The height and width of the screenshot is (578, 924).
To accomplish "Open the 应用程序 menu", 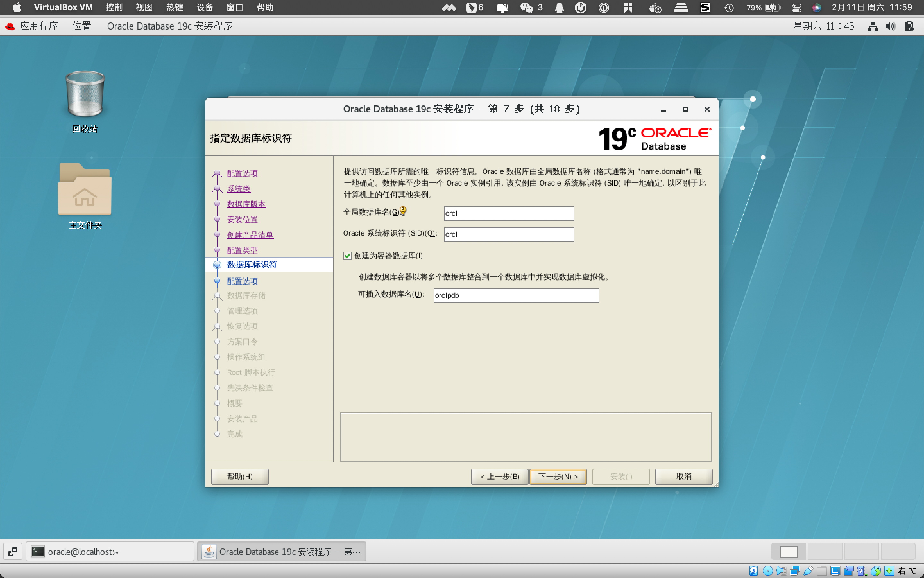I will [39, 26].
